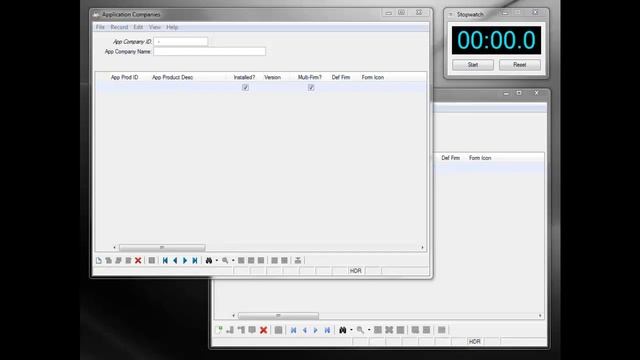Image resolution: width=640 pixels, height=360 pixels.
Task: Go to previous record in the back window toolbar
Action: point(304,330)
